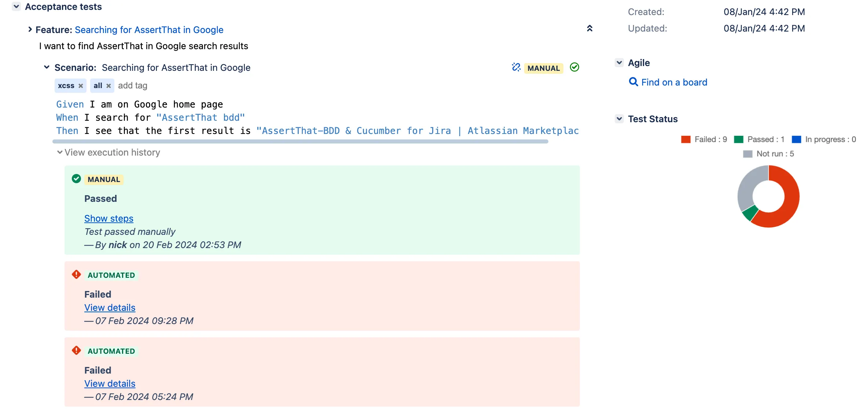The image size is (868, 411).
Task: Click the Failed legend red swatch
Action: click(x=685, y=139)
